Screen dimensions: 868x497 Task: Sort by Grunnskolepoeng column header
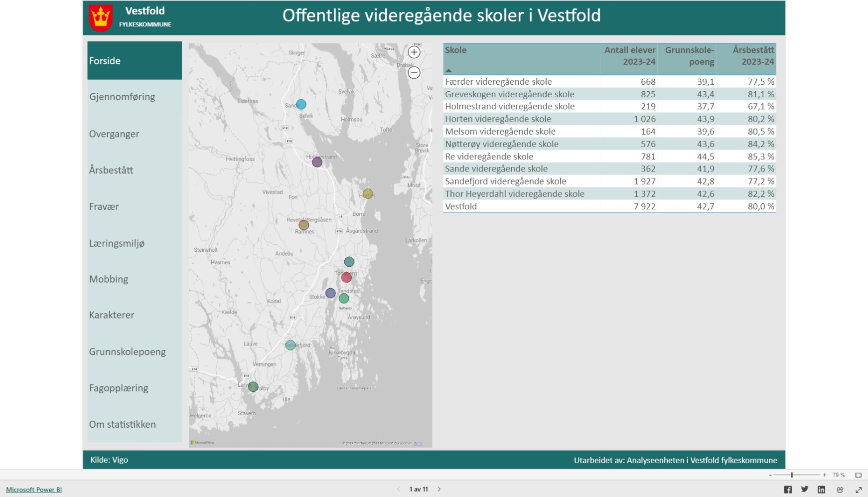[x=689, y=56]
